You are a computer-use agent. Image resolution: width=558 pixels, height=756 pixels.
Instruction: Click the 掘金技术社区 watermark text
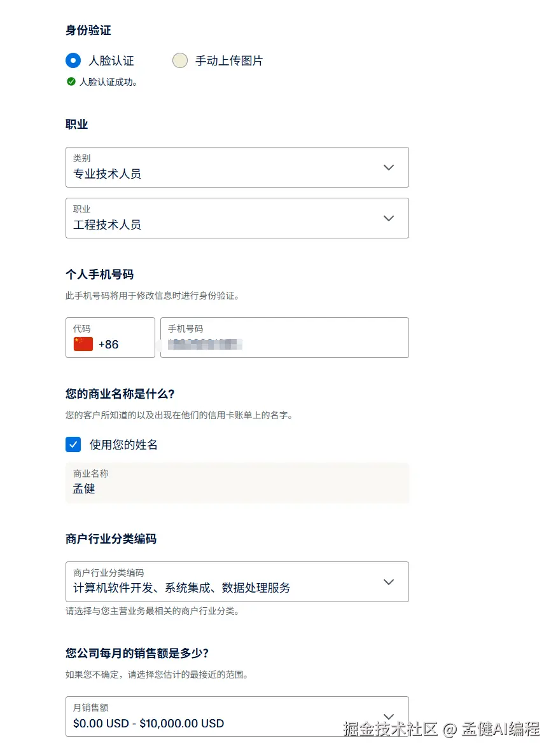[x=391, y=729]
